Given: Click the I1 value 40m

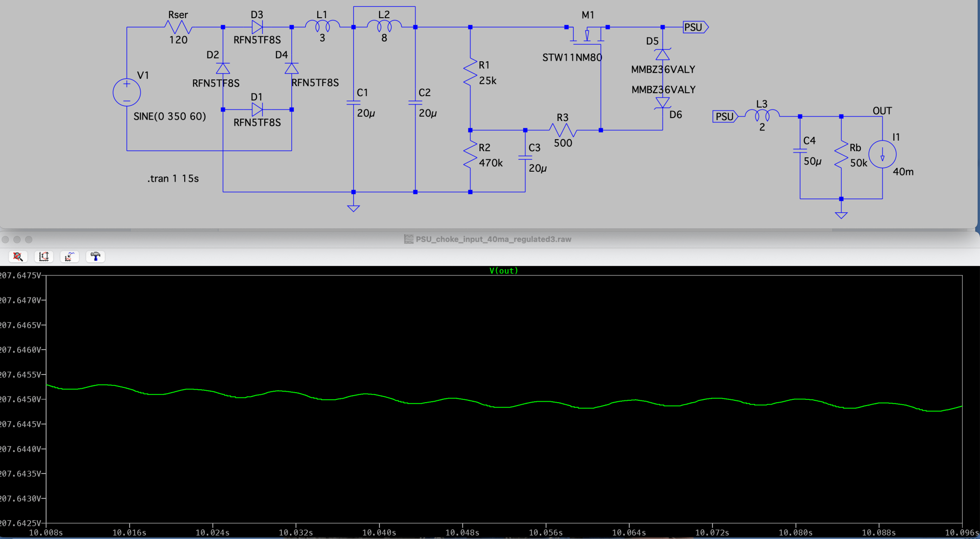Looking at the screenshot, I should point(903,172).
